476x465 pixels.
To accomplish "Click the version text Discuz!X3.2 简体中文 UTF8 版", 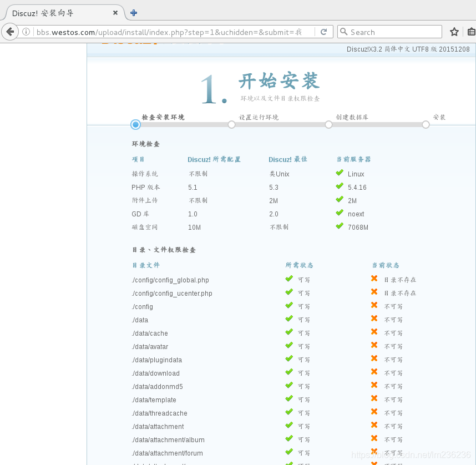I will [392, 49].
